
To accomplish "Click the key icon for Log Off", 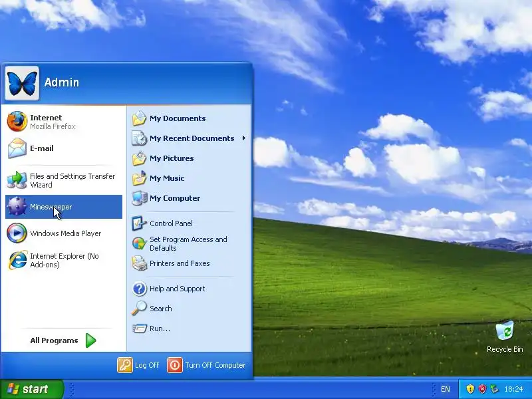I will 125,365.
